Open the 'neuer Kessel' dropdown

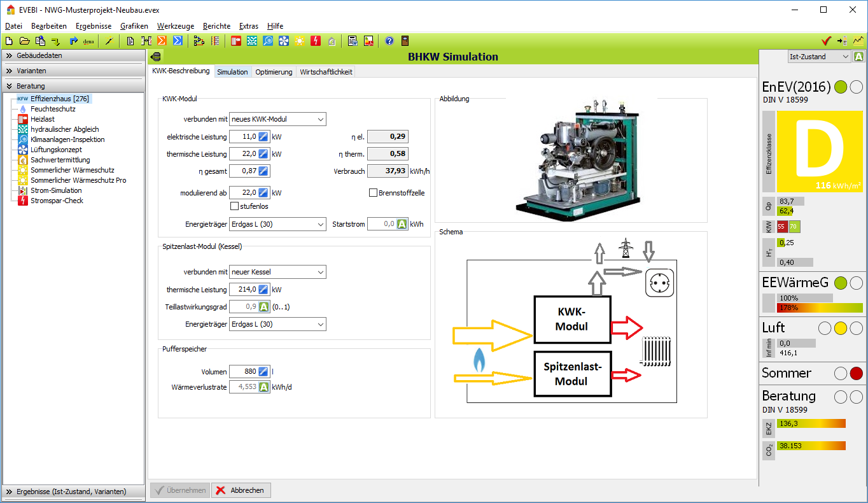pyautogui.click(x=277, y=272)
